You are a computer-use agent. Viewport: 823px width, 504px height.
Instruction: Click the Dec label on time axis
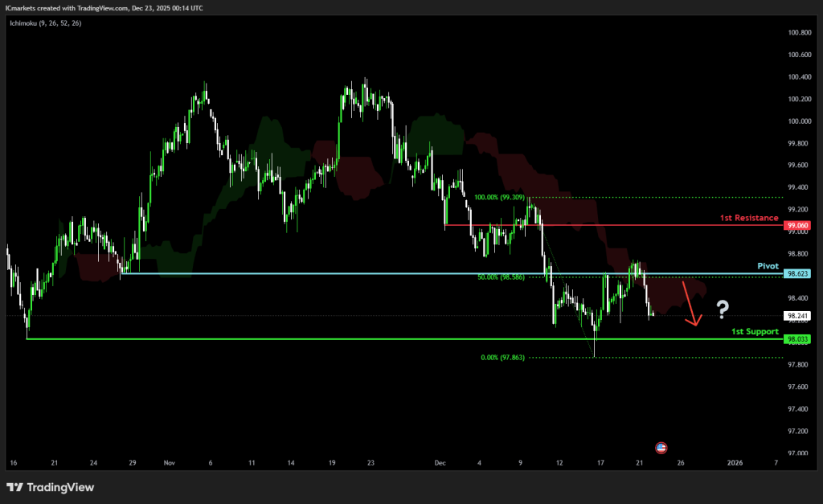(x=439, y=463)
